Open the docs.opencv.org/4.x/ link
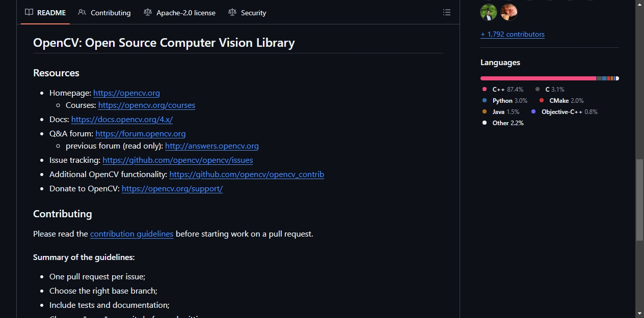 pyautogui.click(x=122, y=120)
